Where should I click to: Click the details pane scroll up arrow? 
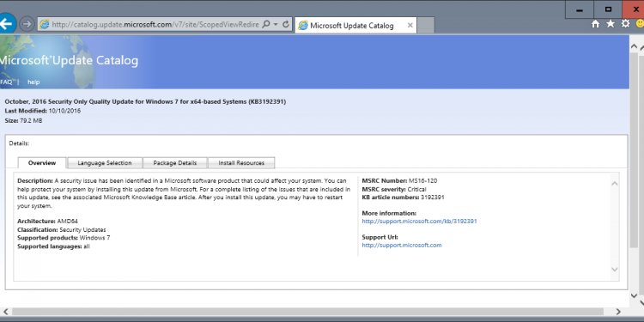(x=615, y=184)
